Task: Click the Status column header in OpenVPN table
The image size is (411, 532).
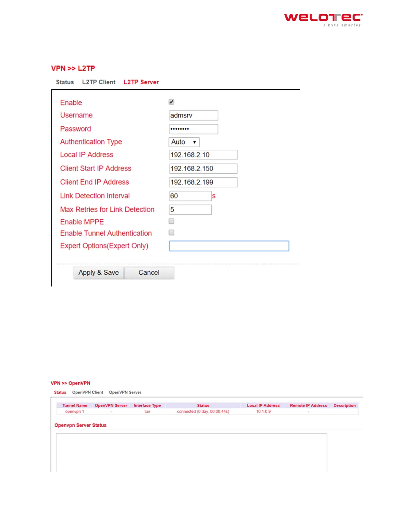Action: pyautogui.click(x=203, y=405)
